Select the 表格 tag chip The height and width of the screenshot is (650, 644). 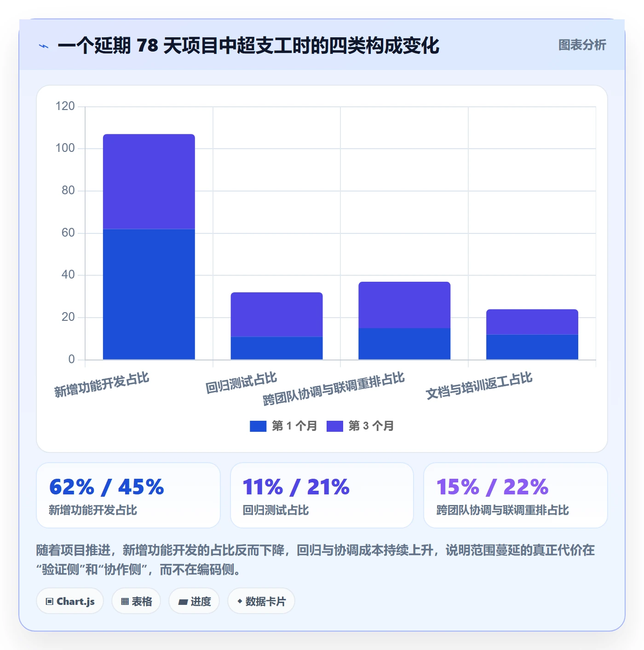click(x=136, y=601)
